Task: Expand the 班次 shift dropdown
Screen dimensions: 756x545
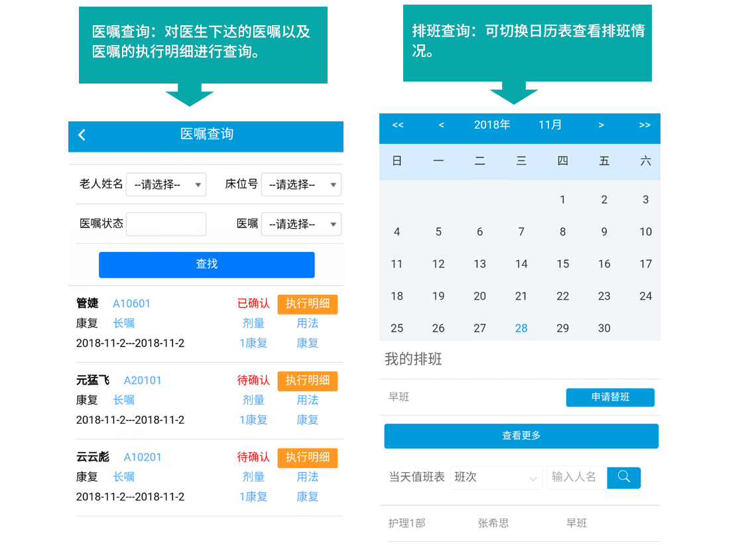Action: tap(495, 477)
